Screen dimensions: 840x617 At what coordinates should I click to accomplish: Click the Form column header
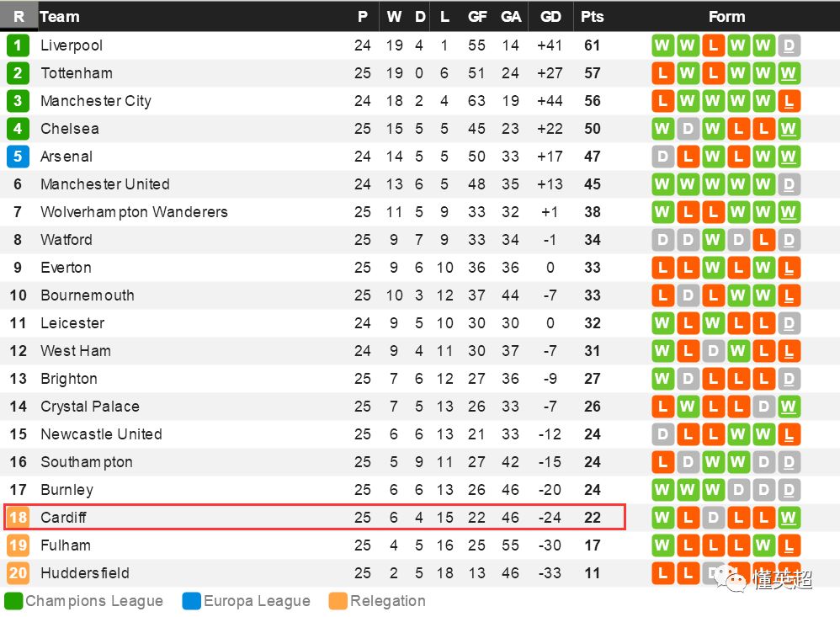click(726, 16)
